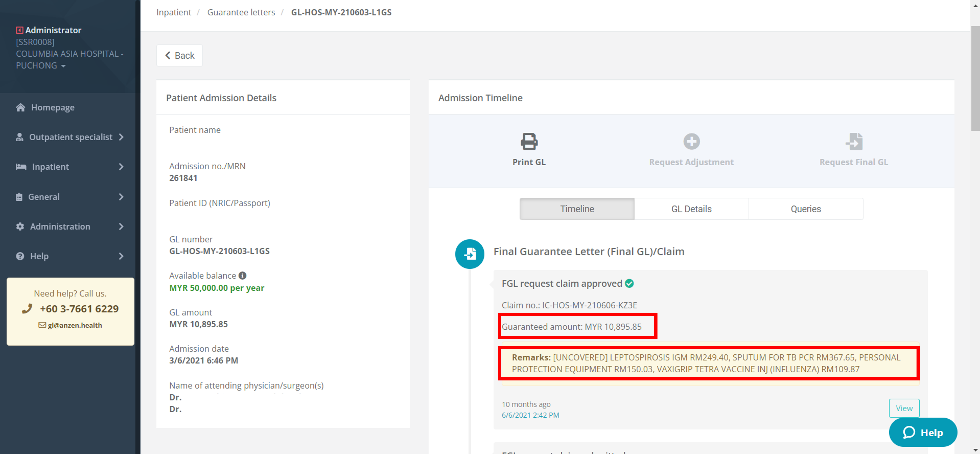This screenshot has width=980, height=454.
Task: Click the chat bubble icon in Help widget
Action: [909, 432]
